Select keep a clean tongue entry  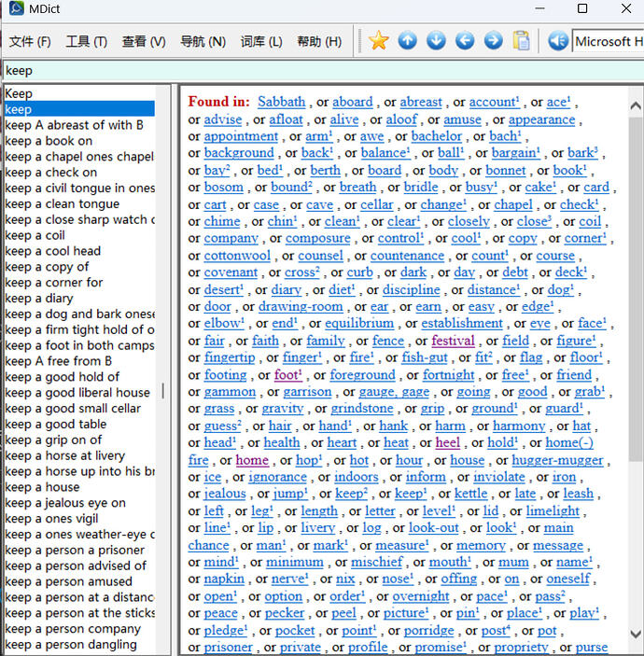coord(62,203)
